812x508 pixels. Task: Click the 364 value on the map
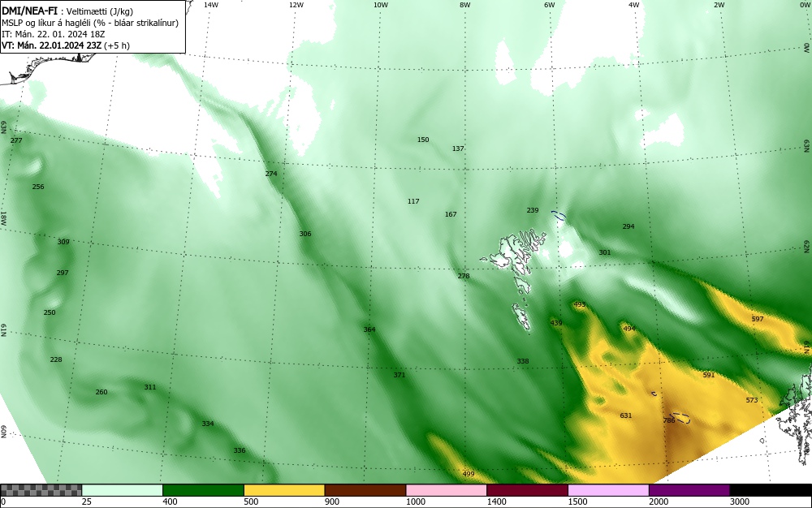[369, 329]
